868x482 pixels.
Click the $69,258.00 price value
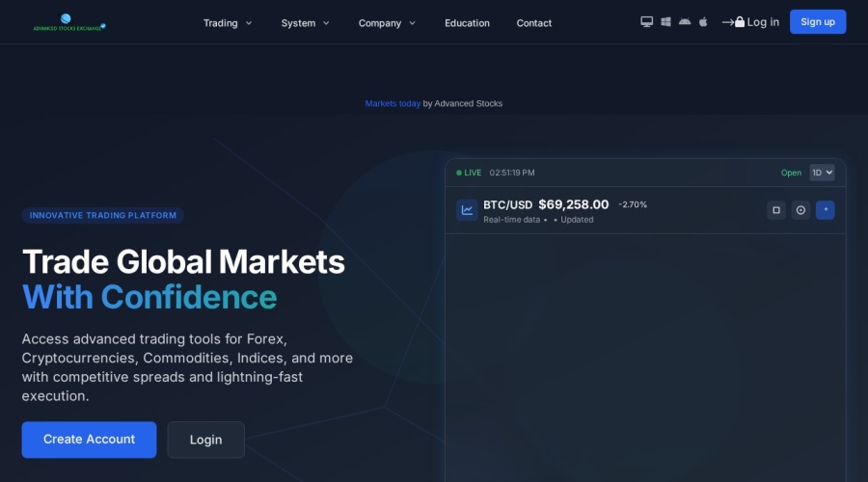[574, 204]
